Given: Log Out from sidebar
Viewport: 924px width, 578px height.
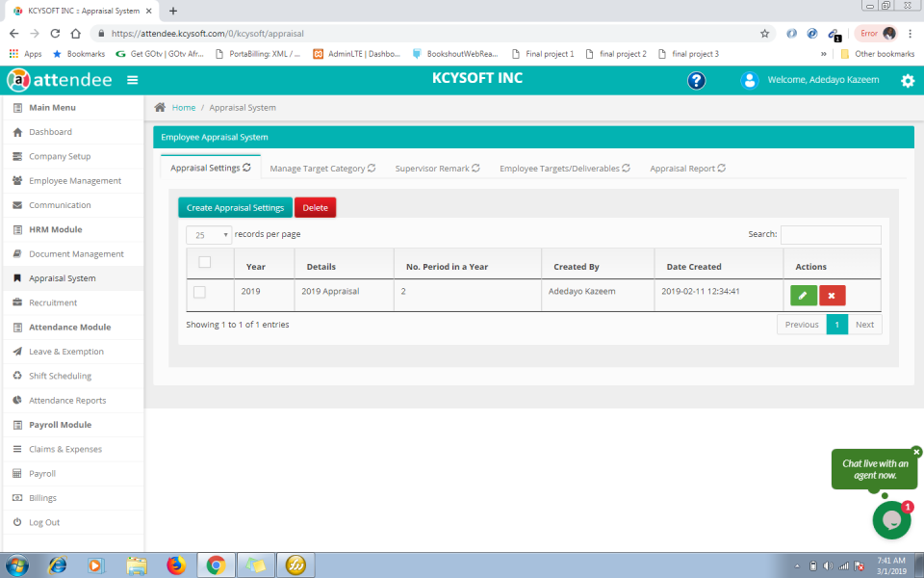Looking at the screenshot, I should click(73, 522).
